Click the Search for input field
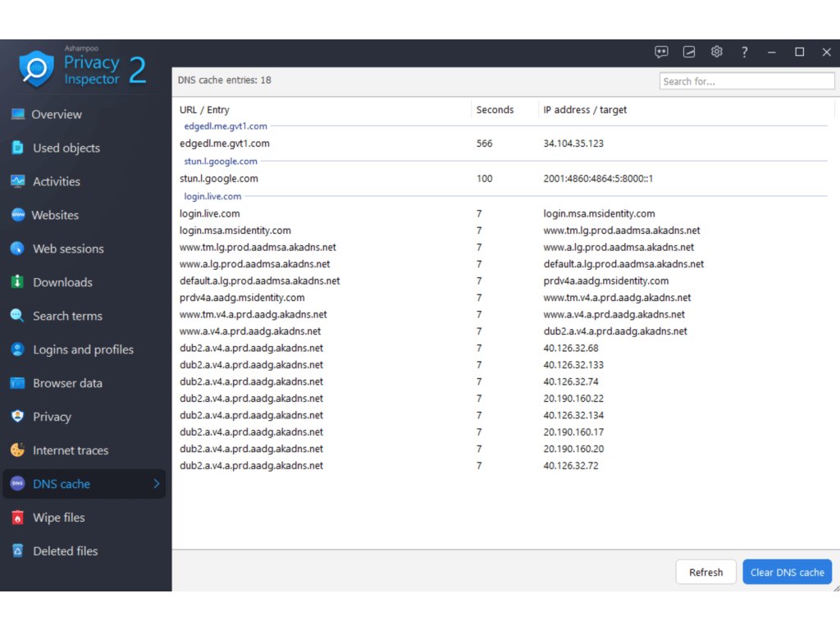 click(x=746, y=81)
